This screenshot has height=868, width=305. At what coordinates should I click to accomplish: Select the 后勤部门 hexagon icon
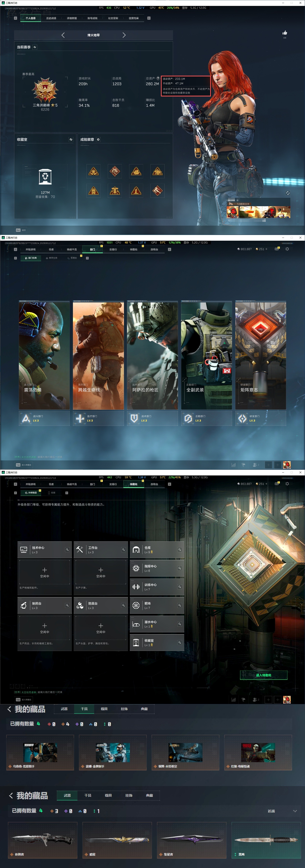188,418
